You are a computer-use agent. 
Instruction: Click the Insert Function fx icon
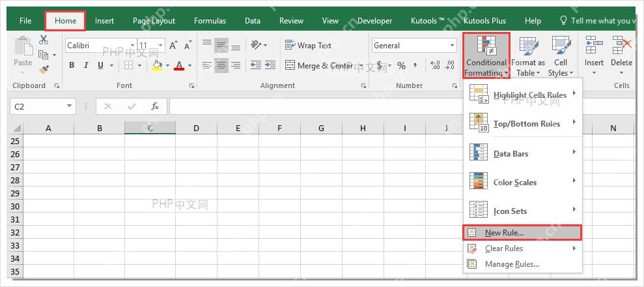[155, 106]
